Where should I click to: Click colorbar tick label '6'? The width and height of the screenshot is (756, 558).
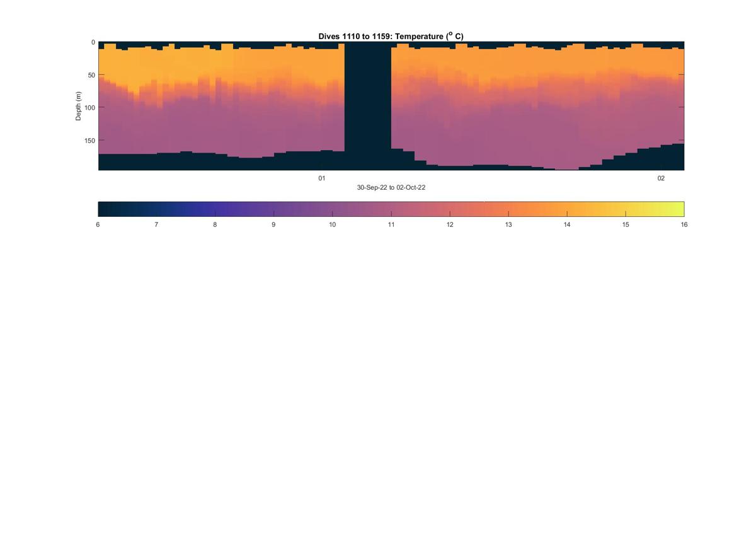tap(98, 224)
